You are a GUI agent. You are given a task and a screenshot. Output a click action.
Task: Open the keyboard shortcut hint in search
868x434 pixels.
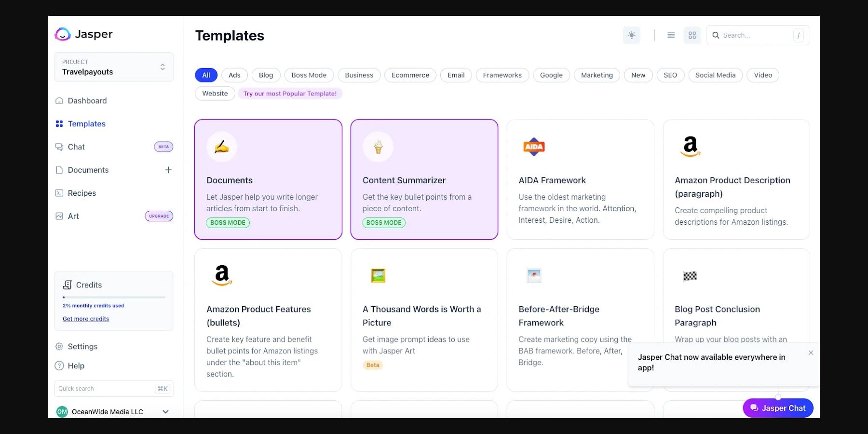[799, 35]
